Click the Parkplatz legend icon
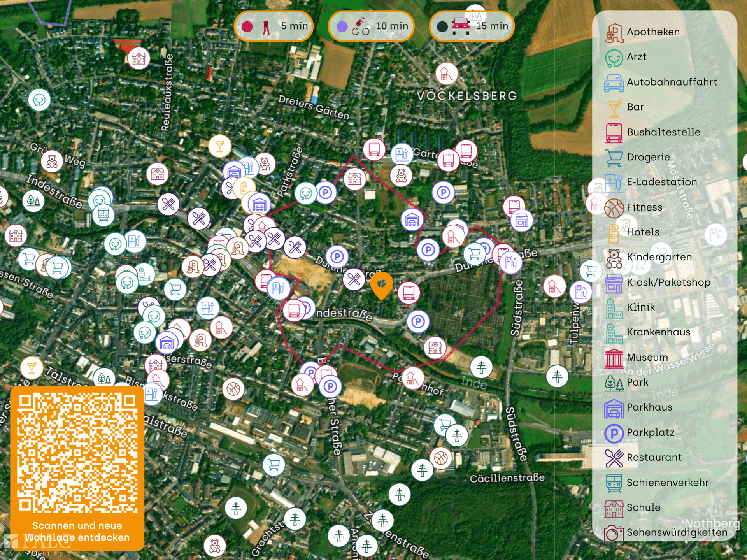 click(x=614, y=434)
